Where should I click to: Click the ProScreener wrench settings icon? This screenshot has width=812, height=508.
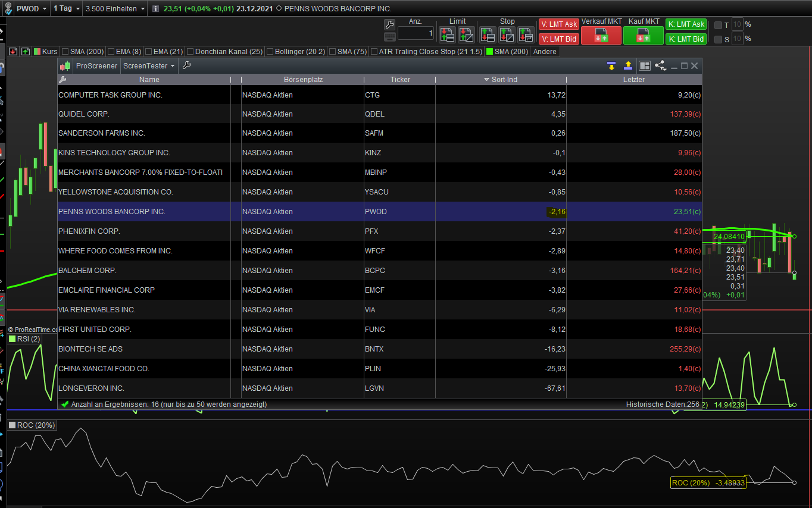pyautogui.click(x=186, y=65)
